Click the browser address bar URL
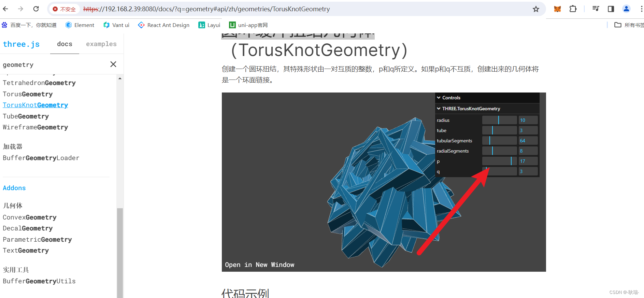The height and width of the screenshot is (298, 644). [206, 9]
